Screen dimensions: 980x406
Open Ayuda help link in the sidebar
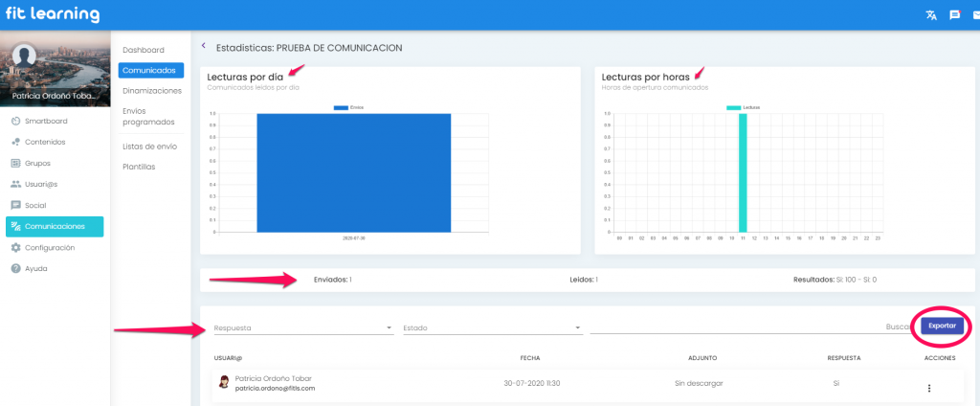pyautogui.click(x=35, y=268)
